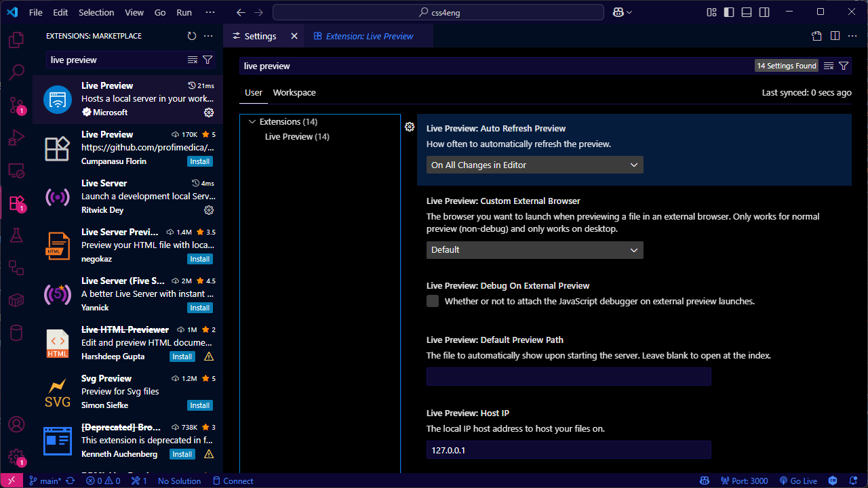Click the Split Editor icon
Viewport: 868px width, 488px height.
pos(835,36)
